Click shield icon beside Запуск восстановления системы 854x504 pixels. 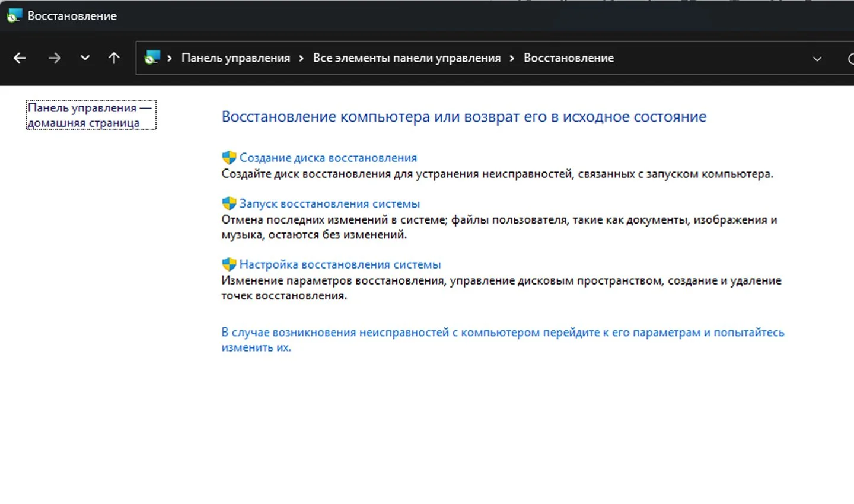pyautogui.click(x=229, y=203)
